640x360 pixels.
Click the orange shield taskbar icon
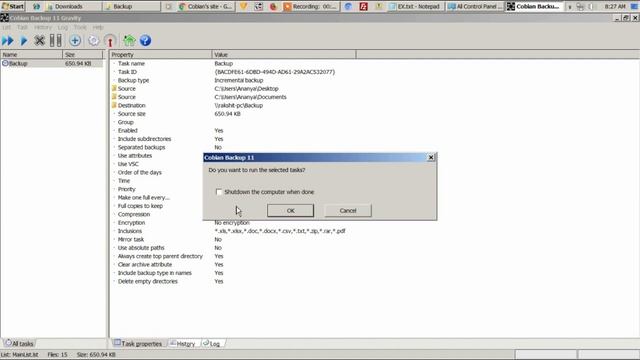click(x=244, y=6)
